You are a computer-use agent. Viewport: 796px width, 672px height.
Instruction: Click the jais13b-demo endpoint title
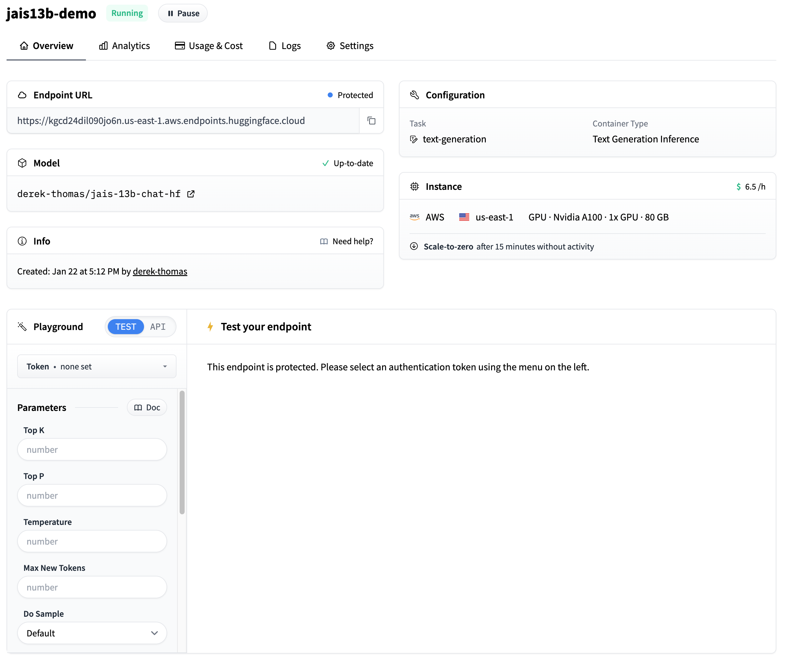click(52, 14)
